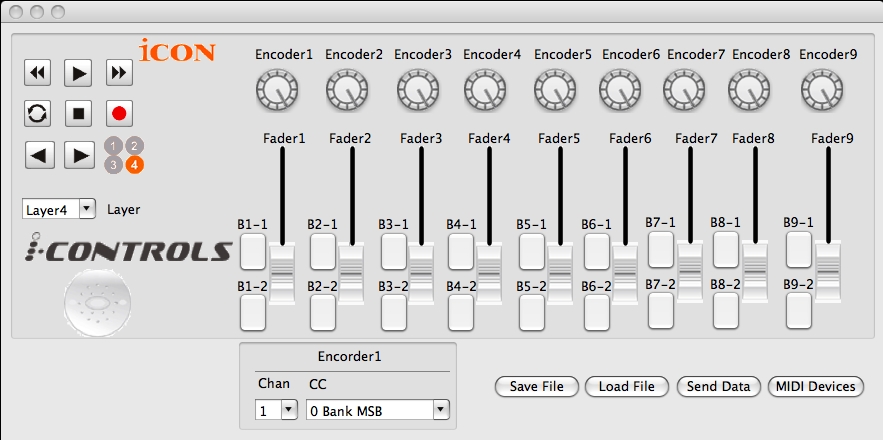Select the Encoder2 knob
This screenshot has height=440, width=883.
347,90
